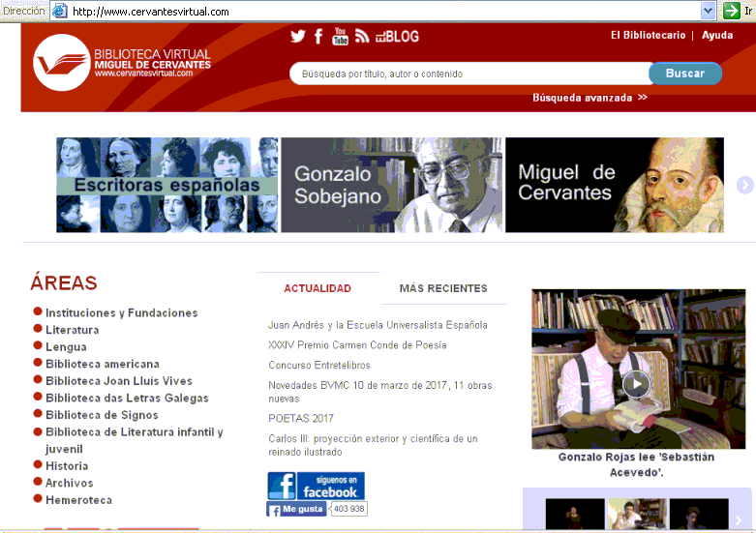Click the 403 938 likes counter

pyautogui.click(x=348, y=509)
